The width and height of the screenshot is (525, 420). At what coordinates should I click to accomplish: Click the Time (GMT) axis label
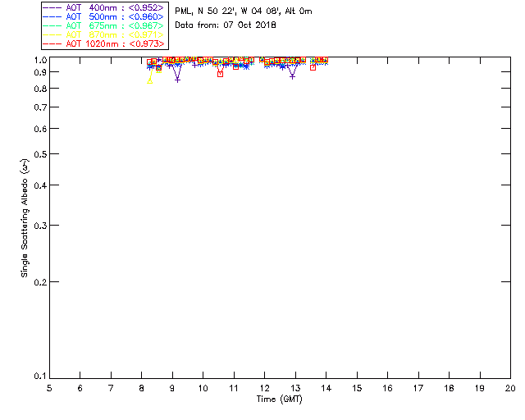pos(280,399)
